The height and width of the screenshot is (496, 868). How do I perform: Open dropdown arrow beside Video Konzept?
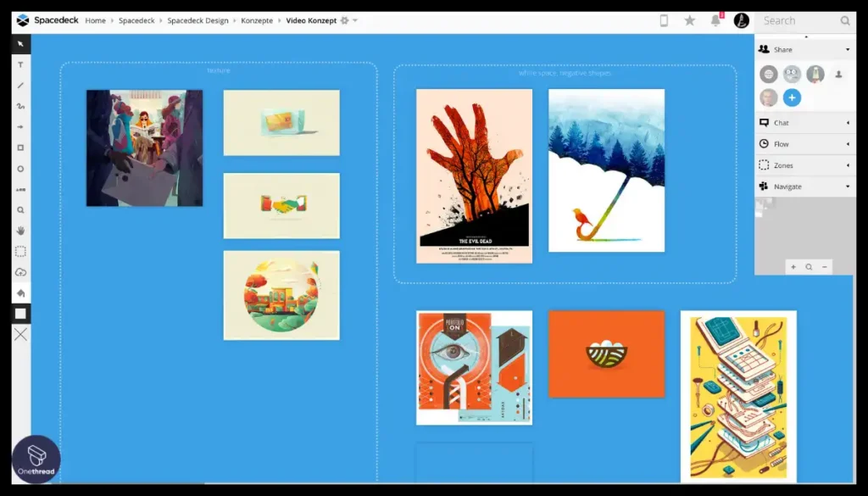coord(355,20)
